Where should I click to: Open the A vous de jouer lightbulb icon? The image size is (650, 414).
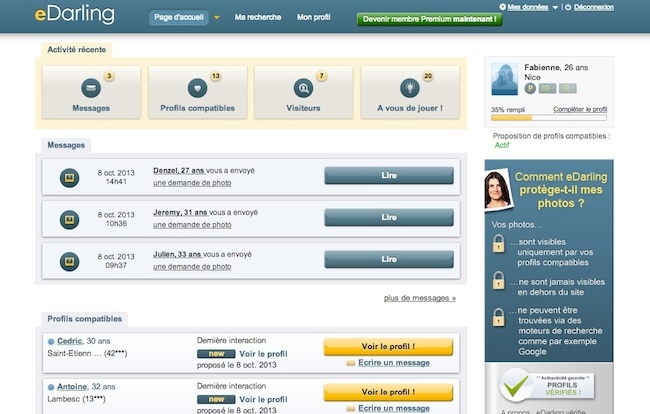[x=410, y=88]
